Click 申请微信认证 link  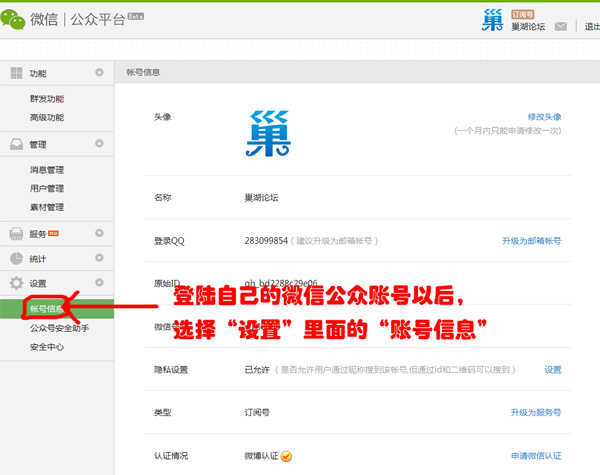pyautogui.click(x=536, y=455)
